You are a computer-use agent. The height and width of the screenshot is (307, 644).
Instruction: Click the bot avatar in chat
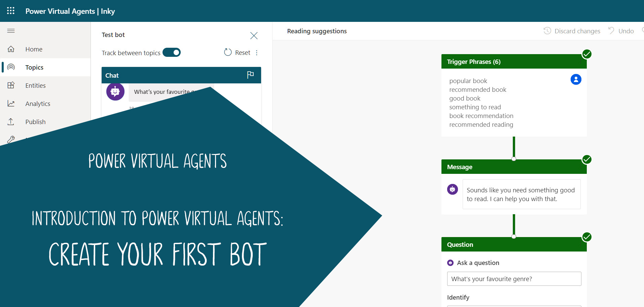point(115,91)
